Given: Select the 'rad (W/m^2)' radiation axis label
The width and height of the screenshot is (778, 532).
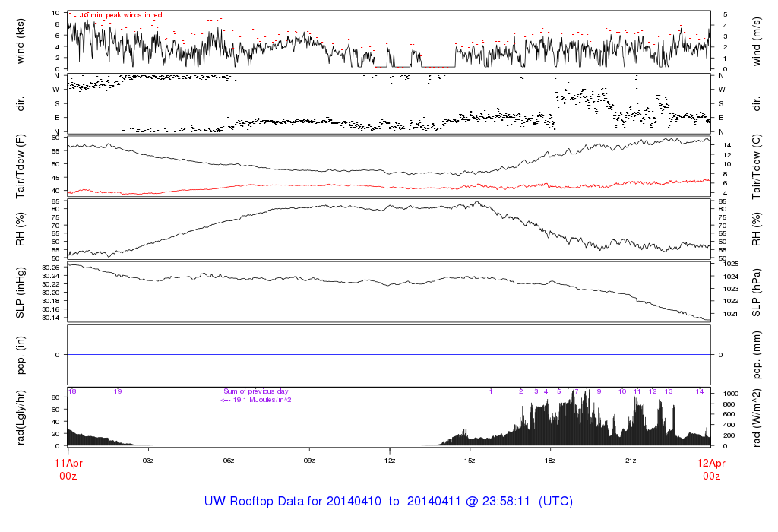Looking at the screenshot, I should [x=757, y=417].
